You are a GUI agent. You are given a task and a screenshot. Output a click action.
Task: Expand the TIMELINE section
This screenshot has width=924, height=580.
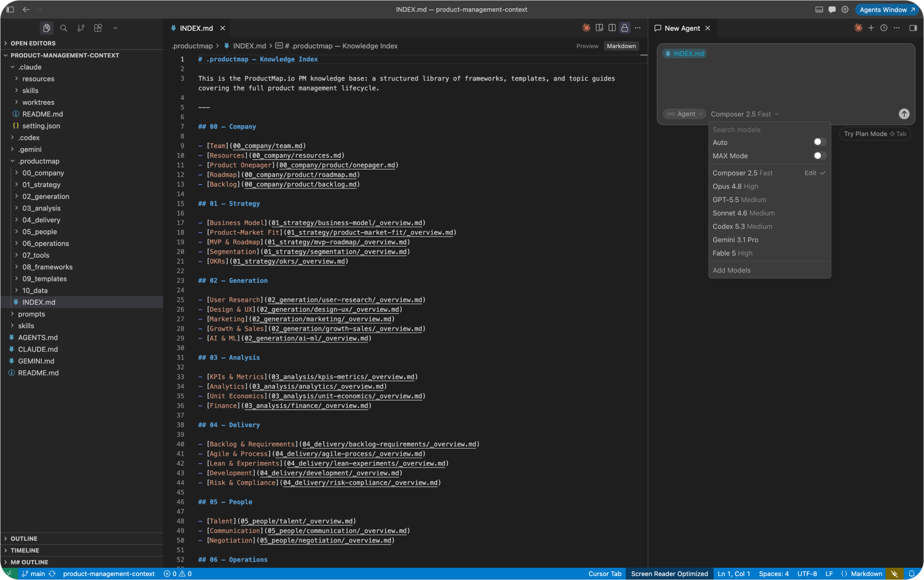coord(81,550)
